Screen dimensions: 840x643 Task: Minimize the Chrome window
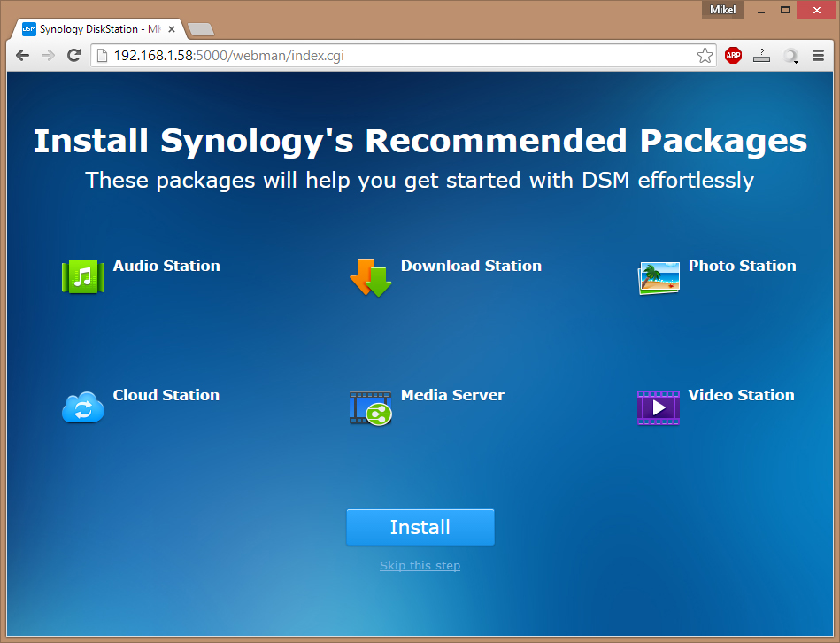pyautogui.click(x=760, y=10)
